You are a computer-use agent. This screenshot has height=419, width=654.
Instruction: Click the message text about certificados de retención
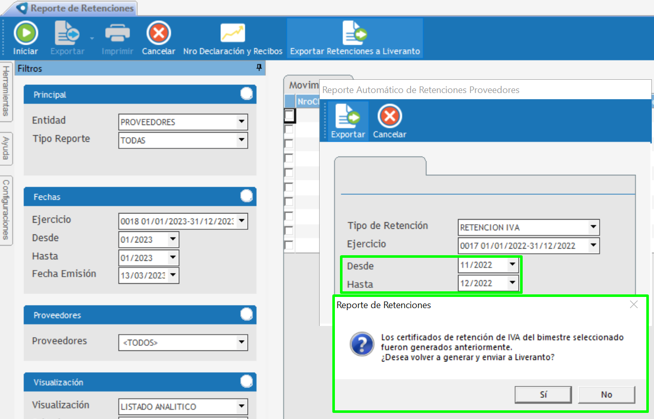(502, 347)
